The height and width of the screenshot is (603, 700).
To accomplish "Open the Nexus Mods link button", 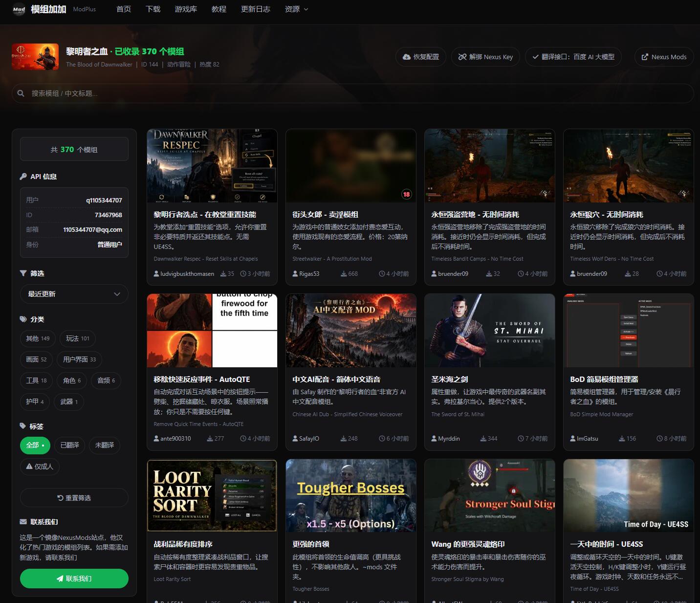I will 664,57.
